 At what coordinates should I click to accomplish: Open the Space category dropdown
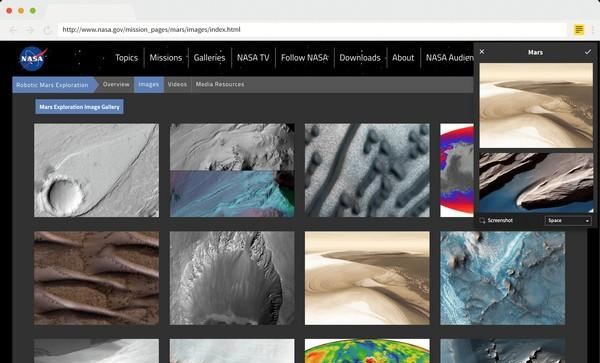pos(568,221)
